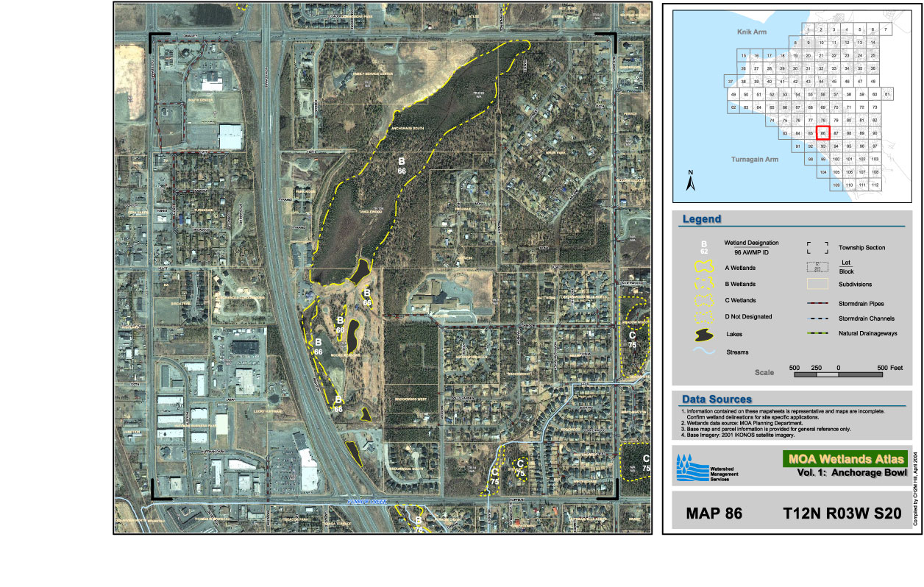
Task: Click the B Wetlands dashed outline symbol
Action: 705,284
